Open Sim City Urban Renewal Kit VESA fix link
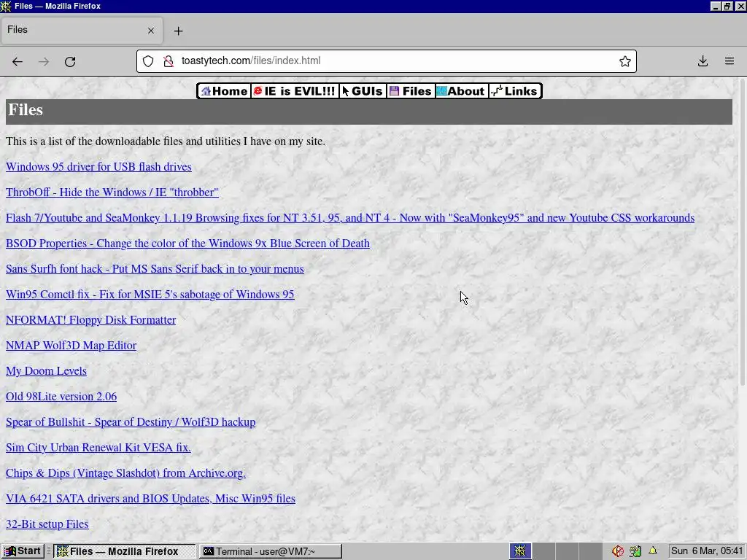Screen dimensions: 747x560 [x=98, y=448]
